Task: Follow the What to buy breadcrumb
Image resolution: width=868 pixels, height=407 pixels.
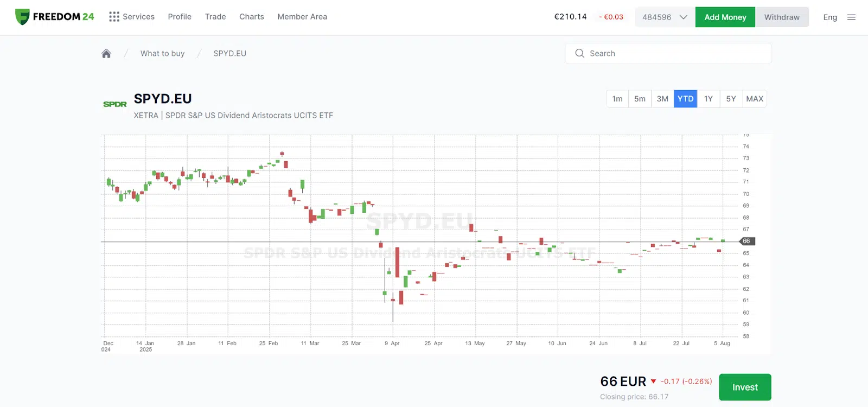Action: 162,53
